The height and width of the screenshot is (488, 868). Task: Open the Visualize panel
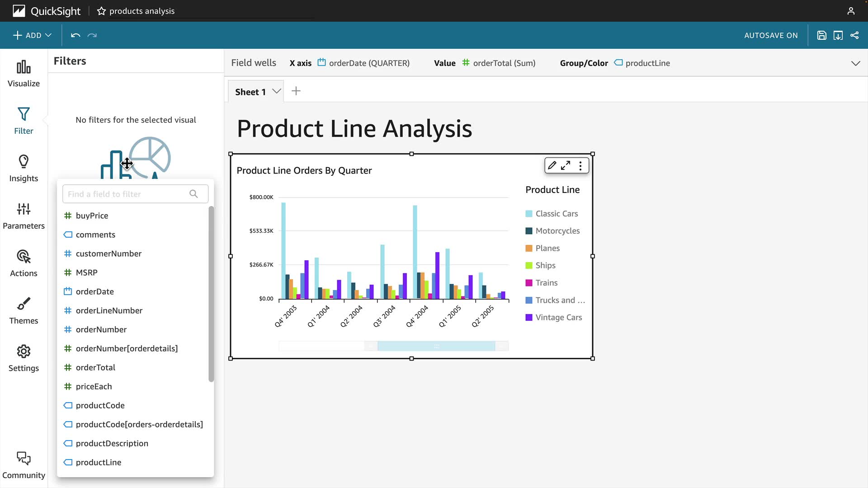(24, 74)
